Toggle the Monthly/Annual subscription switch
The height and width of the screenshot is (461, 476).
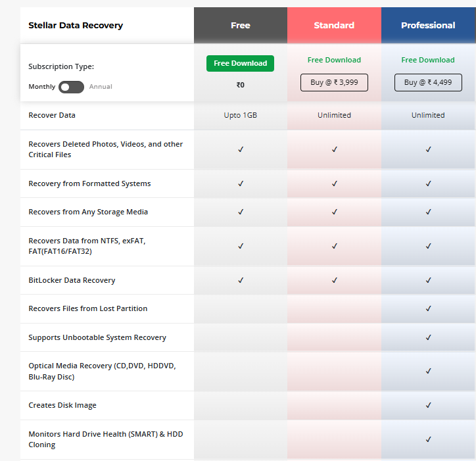[x=71, y=87]
